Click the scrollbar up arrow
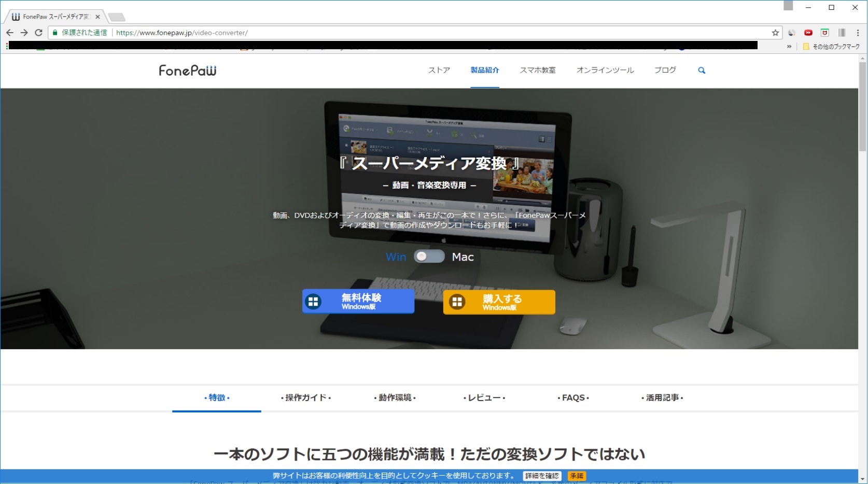This screenshot has height=484, width=868. pos(863,58)
